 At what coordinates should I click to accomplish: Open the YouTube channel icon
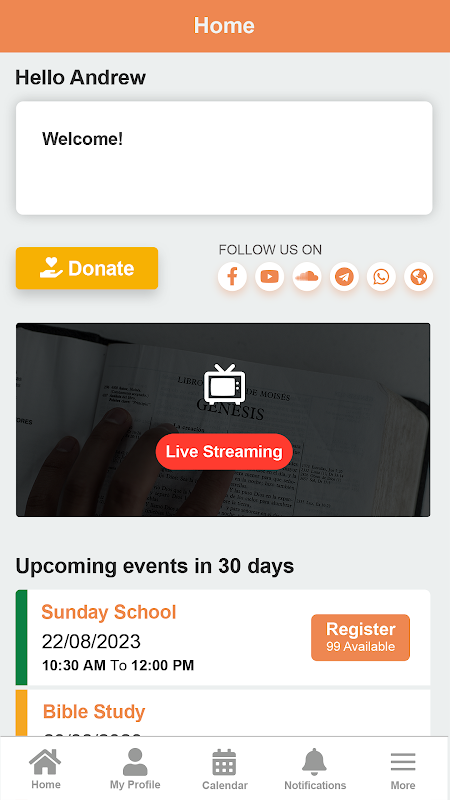coord(269,277)
